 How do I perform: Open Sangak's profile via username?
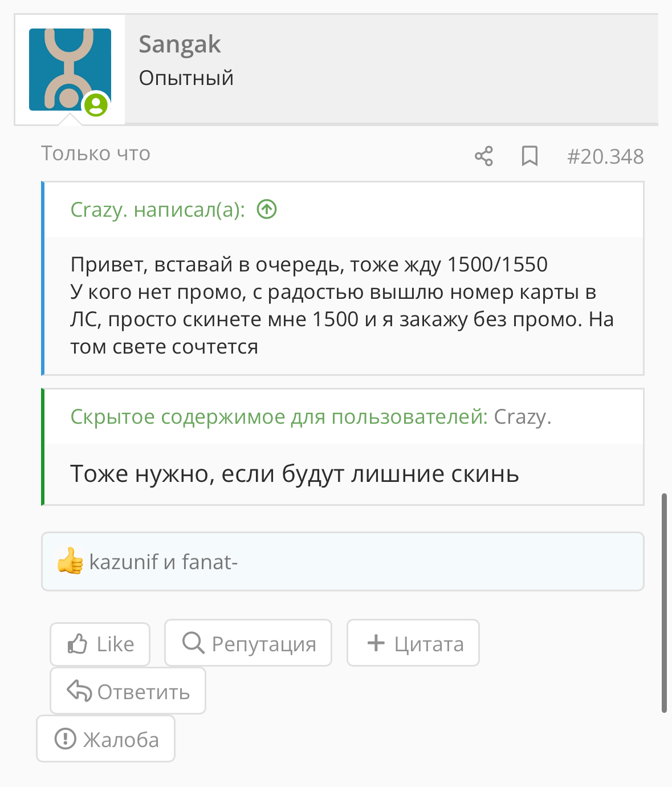[180, 44]
